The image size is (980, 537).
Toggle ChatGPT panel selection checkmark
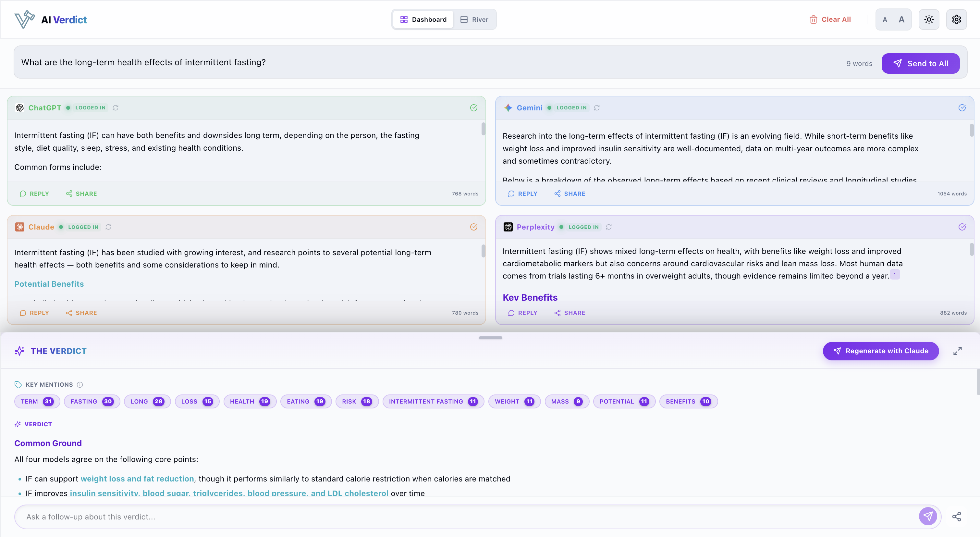[474, 108]
